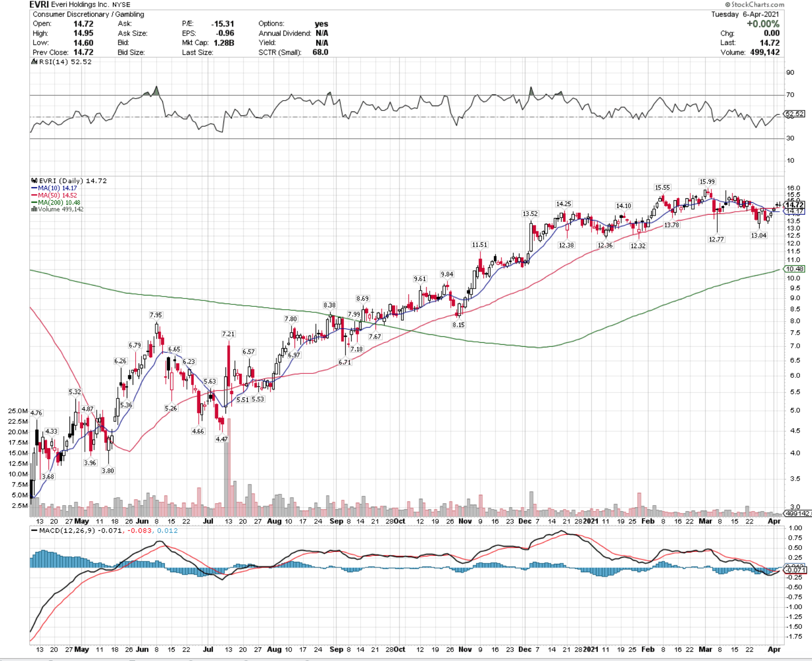Click the 13.52 price annotation near December
The width and height of the screenshot is (812, 661).
(x=530, y=214)
